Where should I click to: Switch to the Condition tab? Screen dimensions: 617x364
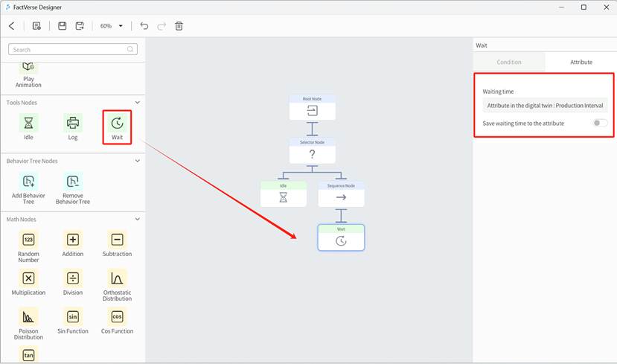(x=509, y=62)
